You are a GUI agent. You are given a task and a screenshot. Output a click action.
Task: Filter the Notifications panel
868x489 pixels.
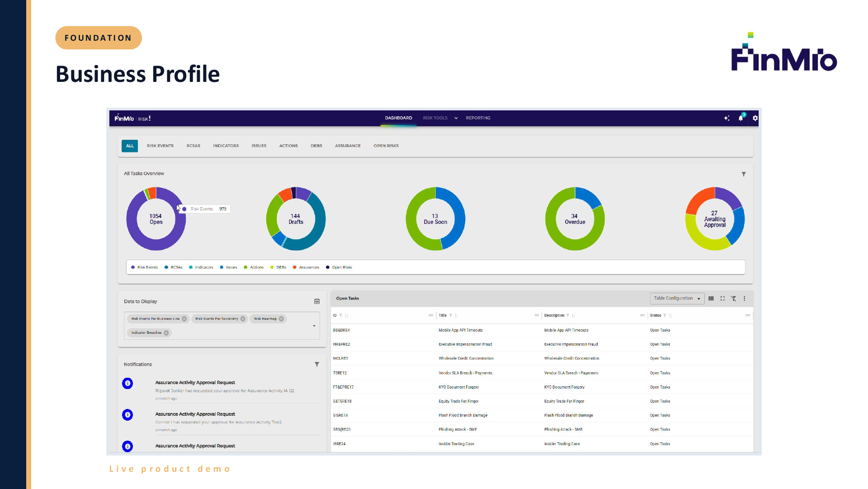(x=317, y=364)
